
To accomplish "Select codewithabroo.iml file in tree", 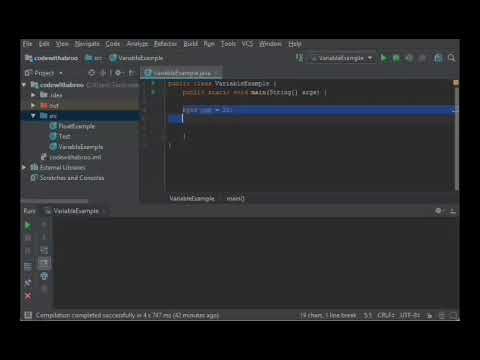I will click(x=71, y=157).
